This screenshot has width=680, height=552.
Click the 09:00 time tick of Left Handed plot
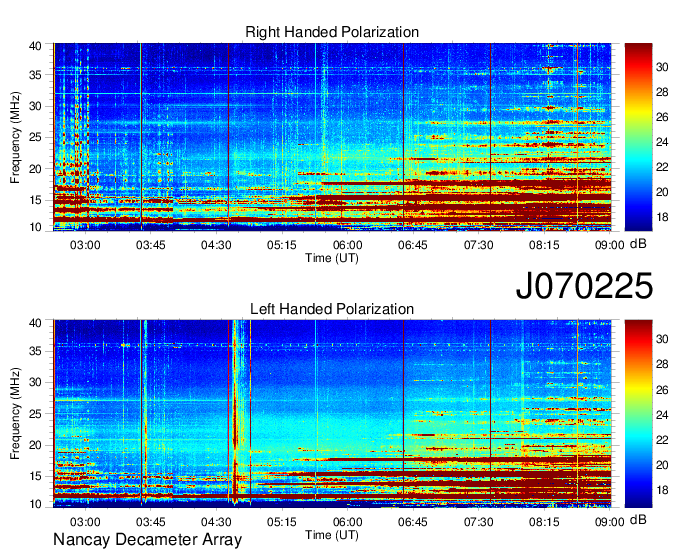(x=610, y=522)
